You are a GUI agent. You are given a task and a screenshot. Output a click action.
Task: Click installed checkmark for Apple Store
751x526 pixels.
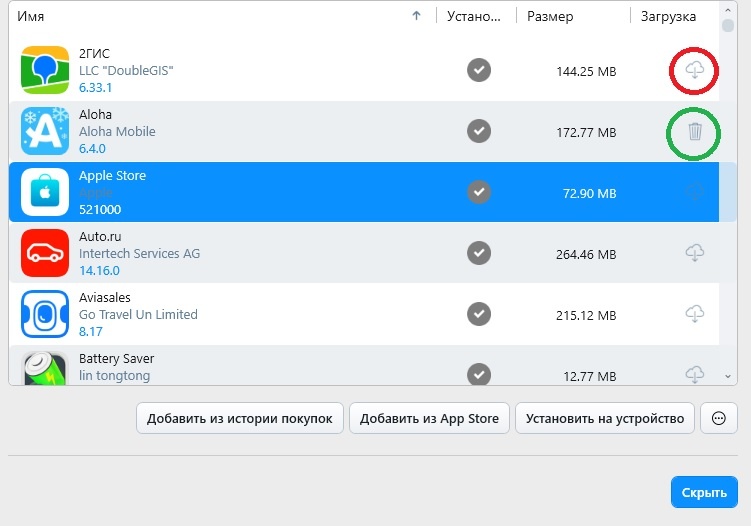479,192
